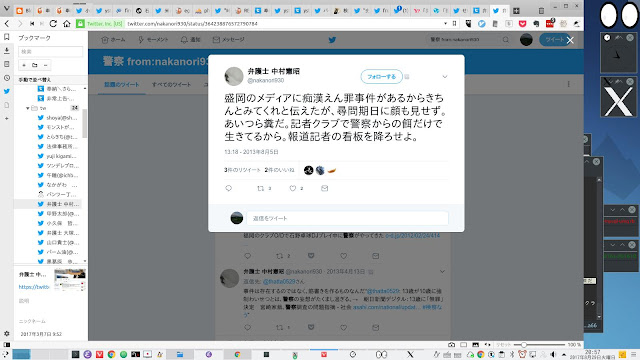The width and height of the screenshot is (640, 360).
Task: Add a new bookmark with plus button
Action: [24, 65]
